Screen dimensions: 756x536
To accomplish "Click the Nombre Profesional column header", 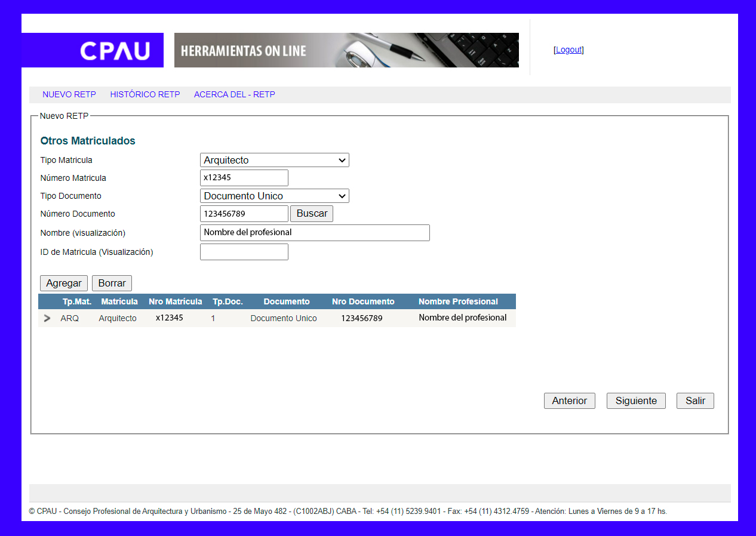I will click(458, 301).
